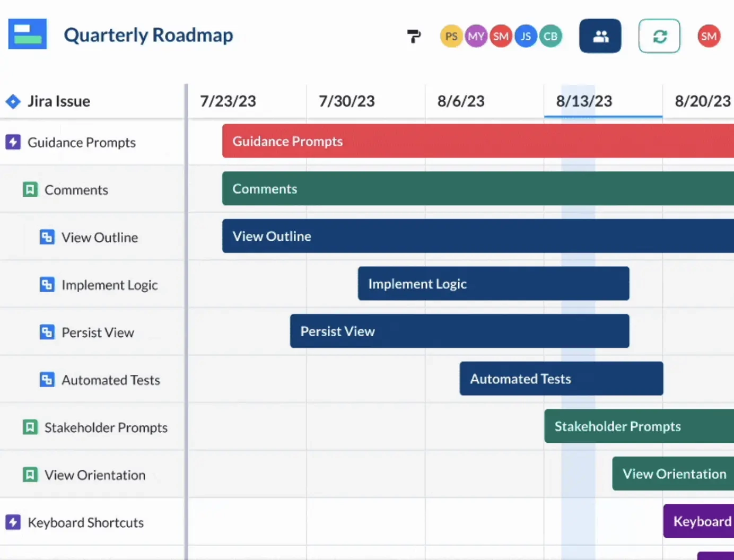Screen dimensions: 734x560
Task: Click the Jira Issue column header
Action: 59,101
